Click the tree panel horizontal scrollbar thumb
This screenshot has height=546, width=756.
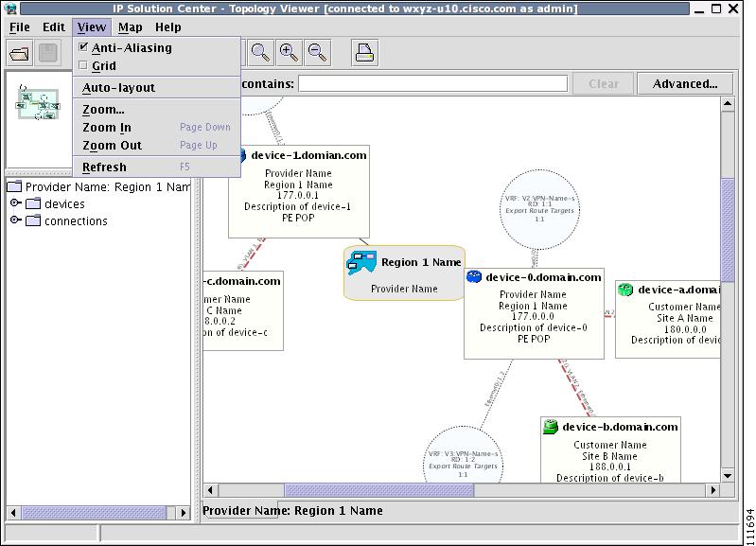pos(94,512)
